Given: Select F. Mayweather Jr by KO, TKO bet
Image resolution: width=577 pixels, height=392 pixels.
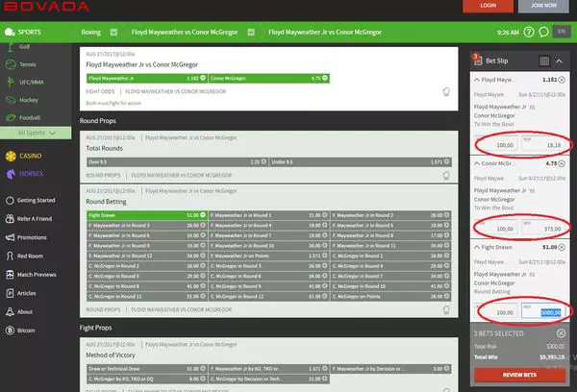Looking at the screenshot, I should pyautogui.click(x=268, y=369).
